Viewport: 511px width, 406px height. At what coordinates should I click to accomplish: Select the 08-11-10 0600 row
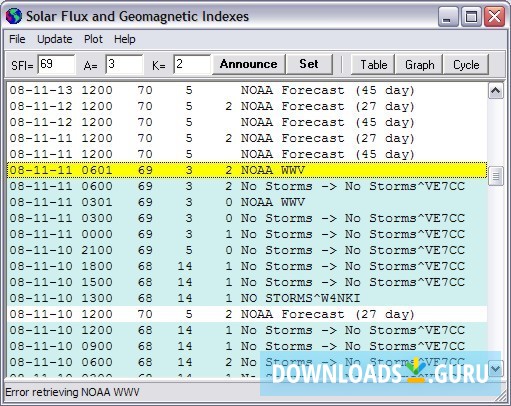coord(247,362)
